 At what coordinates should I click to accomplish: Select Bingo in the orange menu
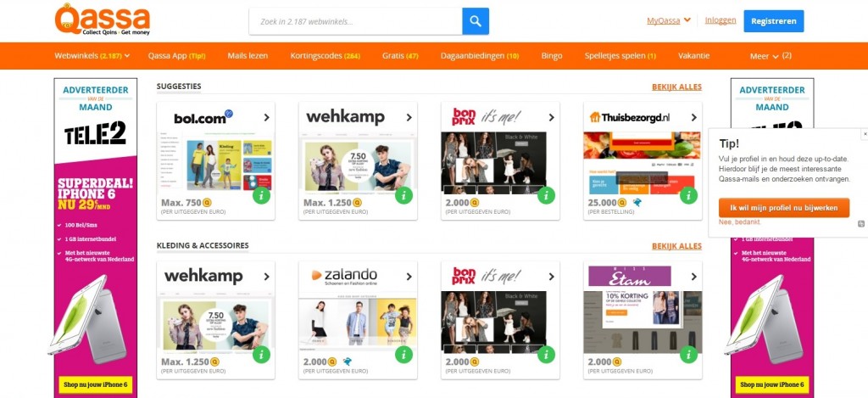pyautogui.click(x=552, y=56)
